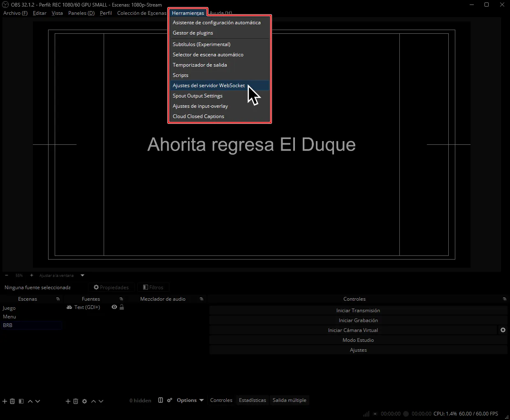Open the Editar menu
The width and height of the screenshot is (510, 420).
[x=39, y=13]
